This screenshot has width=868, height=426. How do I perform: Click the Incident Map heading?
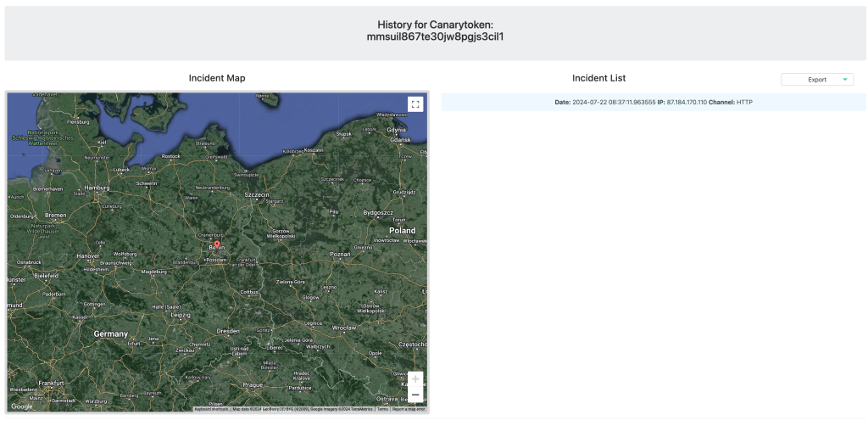click(x=217, y=78)
